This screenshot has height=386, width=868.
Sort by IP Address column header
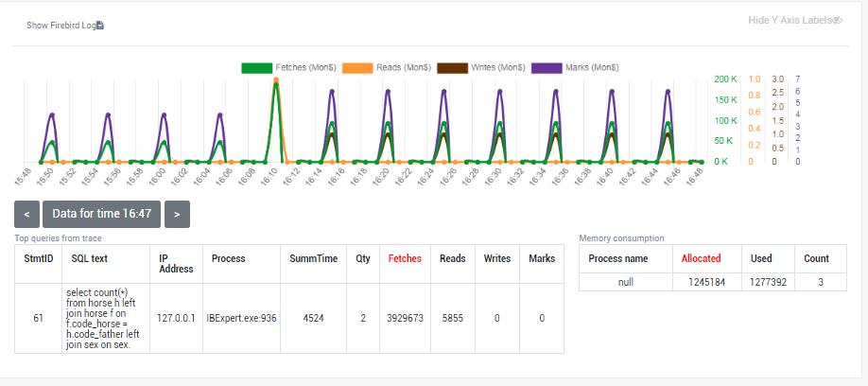coord(176,264)
